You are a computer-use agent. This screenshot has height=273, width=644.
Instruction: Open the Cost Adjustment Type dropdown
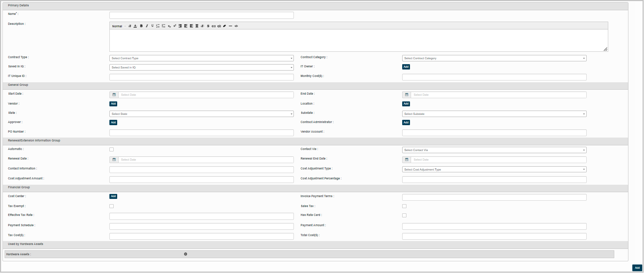coord(494,169)
